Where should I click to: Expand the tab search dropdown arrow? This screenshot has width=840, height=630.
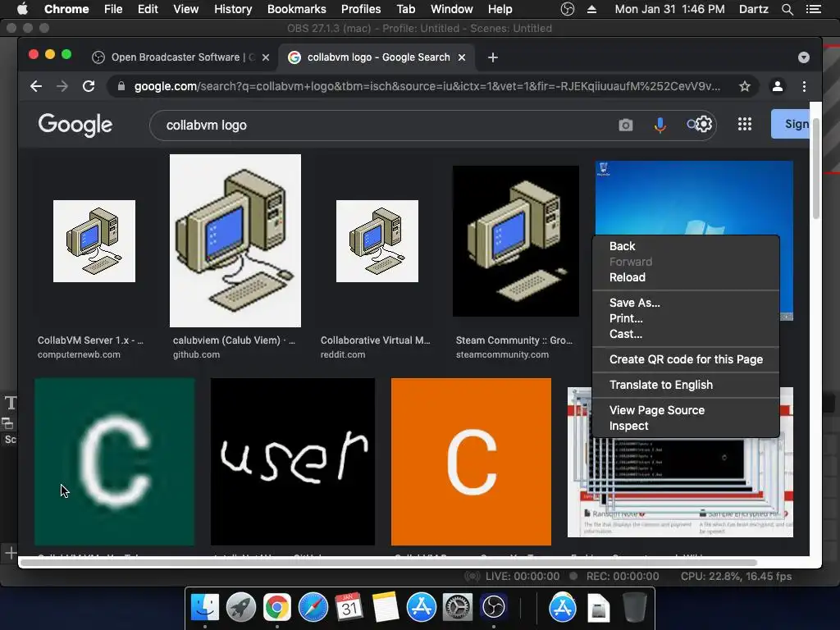tap(803, 57)
